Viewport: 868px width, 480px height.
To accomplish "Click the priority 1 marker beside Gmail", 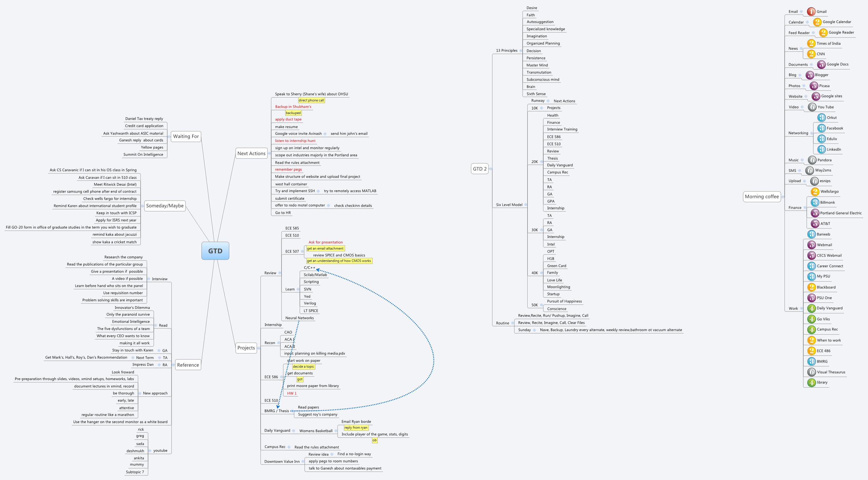I will coord(811,11).
